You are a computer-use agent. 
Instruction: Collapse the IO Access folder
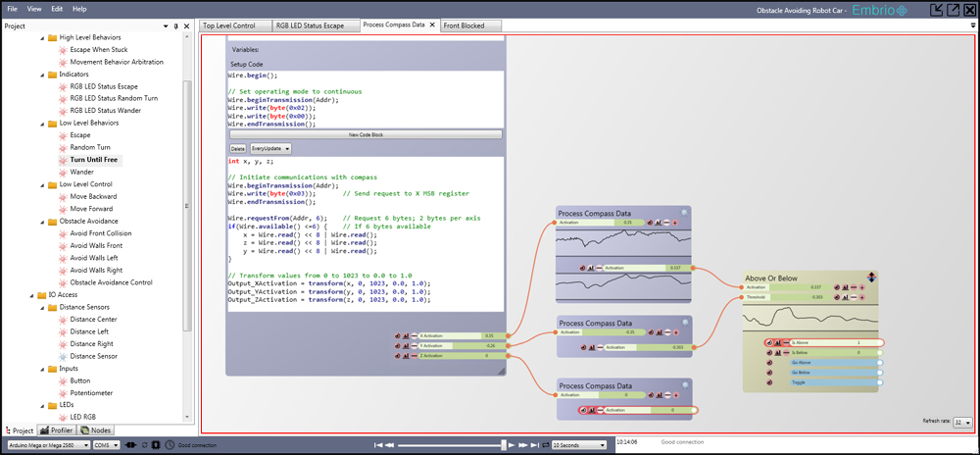[x=32, y=295]
